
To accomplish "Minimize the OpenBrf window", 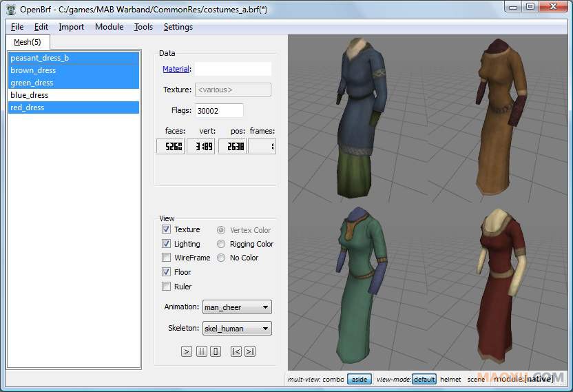I will pyautogui.click(x=513, y=7).
